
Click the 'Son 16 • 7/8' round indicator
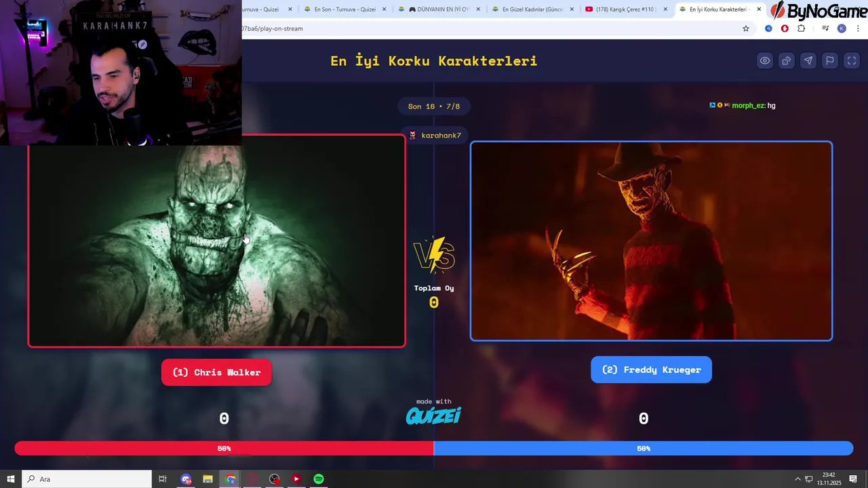(434, 106)
